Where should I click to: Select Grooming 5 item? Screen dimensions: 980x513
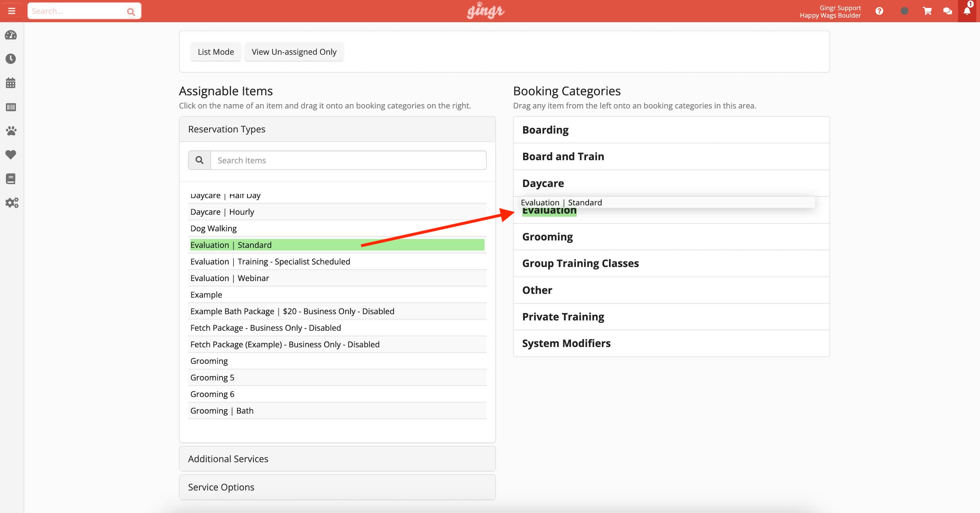(x=337, y=377)
